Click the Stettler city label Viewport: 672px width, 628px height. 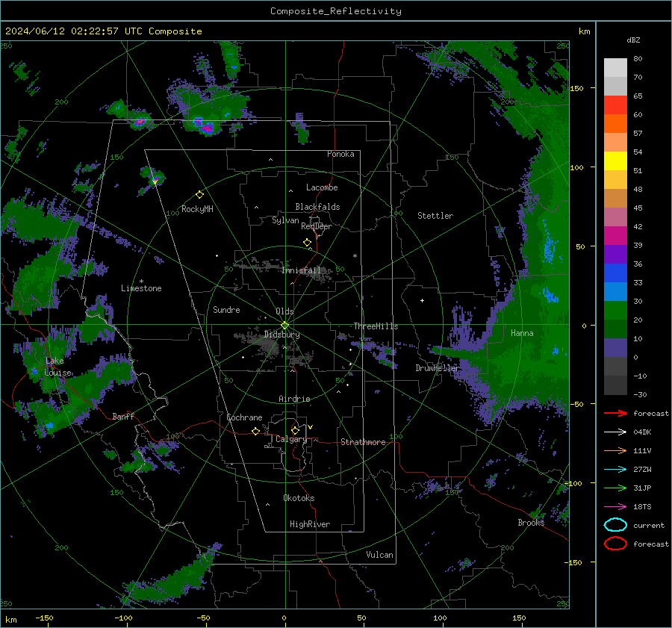click(x=435, y=216)
